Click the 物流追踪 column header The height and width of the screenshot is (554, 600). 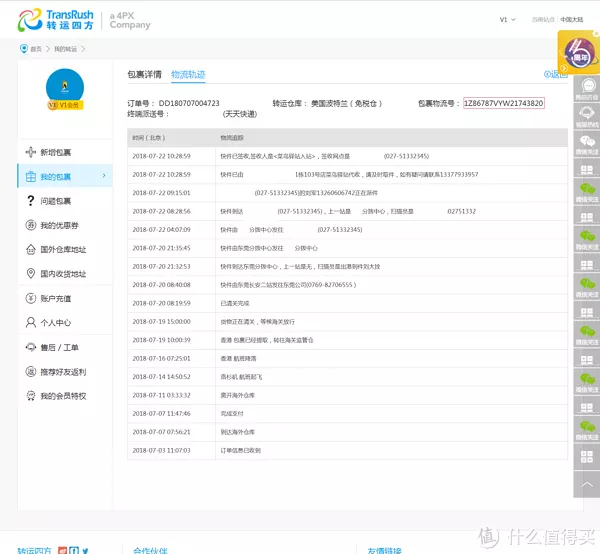(232, 138)
